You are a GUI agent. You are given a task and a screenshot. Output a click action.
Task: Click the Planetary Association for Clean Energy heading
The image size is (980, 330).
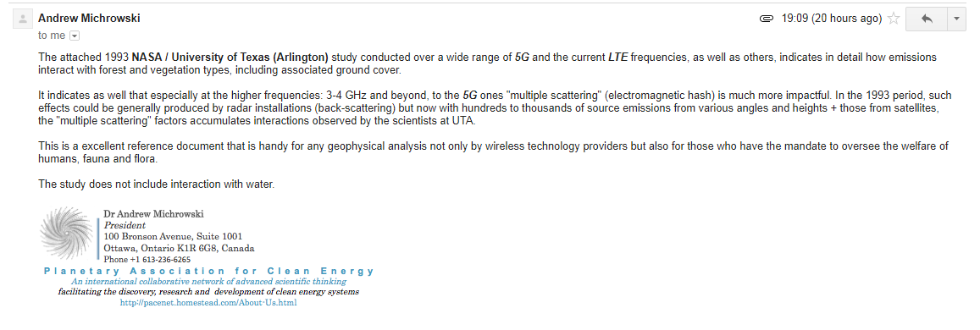coord(209,272)
